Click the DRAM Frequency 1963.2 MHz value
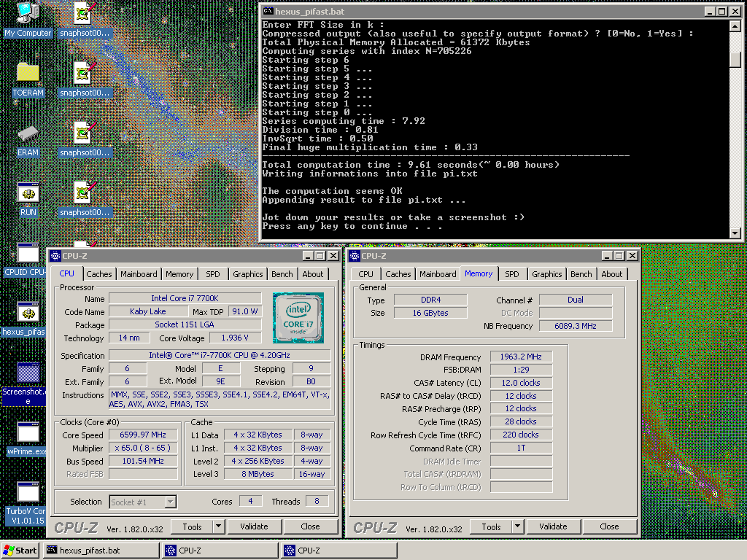 pyautogui.click(x=521, y=357)
